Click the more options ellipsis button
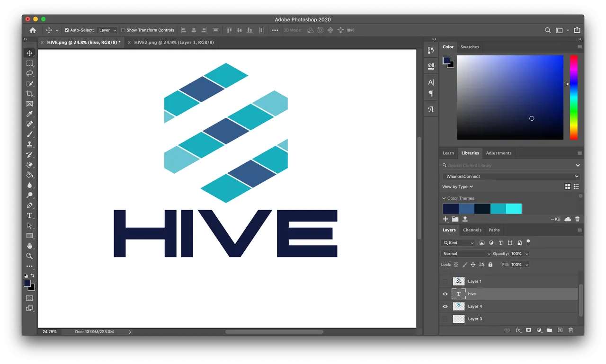Viewport: 606px width, 364px height. click(x=275, y=30)
